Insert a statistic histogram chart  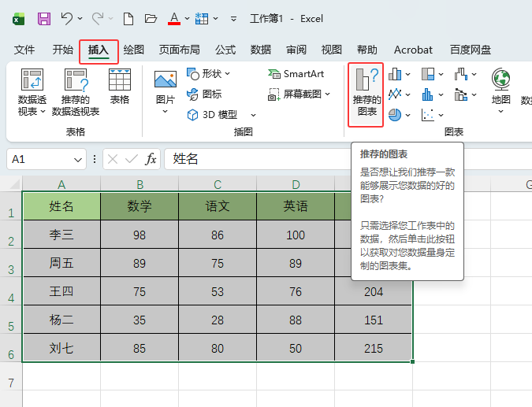coord(428,94)
